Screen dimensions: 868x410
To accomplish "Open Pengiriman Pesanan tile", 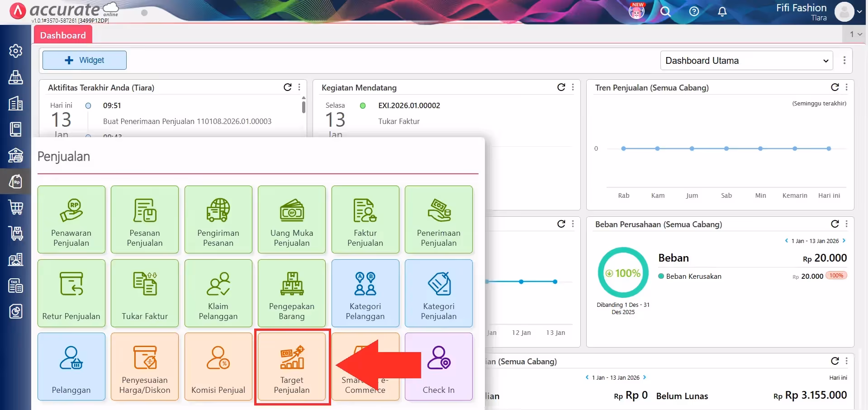I will click(218, 219).
